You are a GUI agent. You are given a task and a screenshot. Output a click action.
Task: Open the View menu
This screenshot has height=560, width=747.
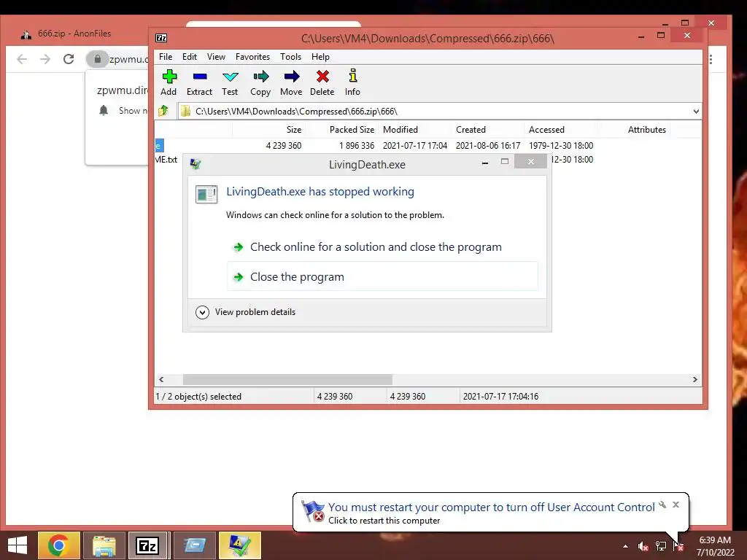(216, 57)
